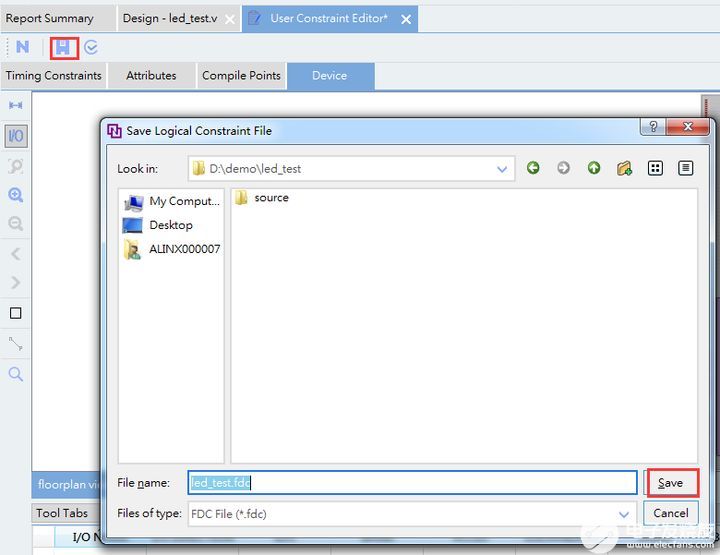Image resolution: width=720 pixels, height=555 pixels.
Task: Click the check constraints toolbar icon
Action: click(x=91, y=47)
